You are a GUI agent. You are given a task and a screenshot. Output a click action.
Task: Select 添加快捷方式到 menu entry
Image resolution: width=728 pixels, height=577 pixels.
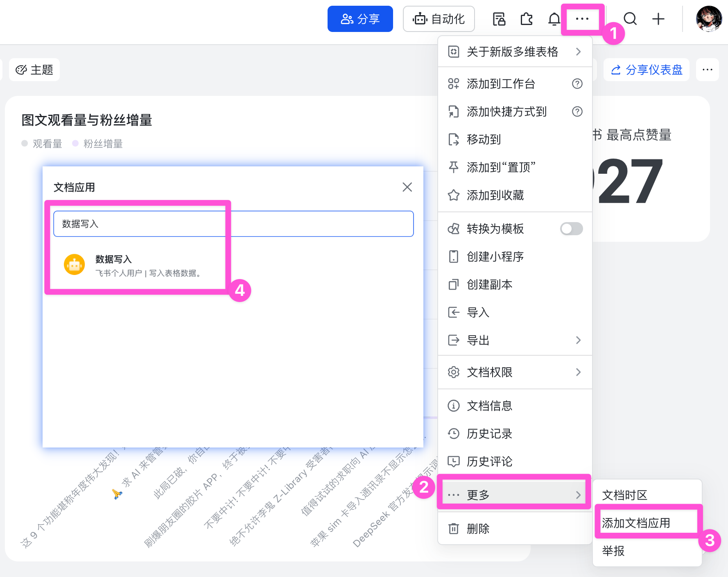[x=515, y=111]
